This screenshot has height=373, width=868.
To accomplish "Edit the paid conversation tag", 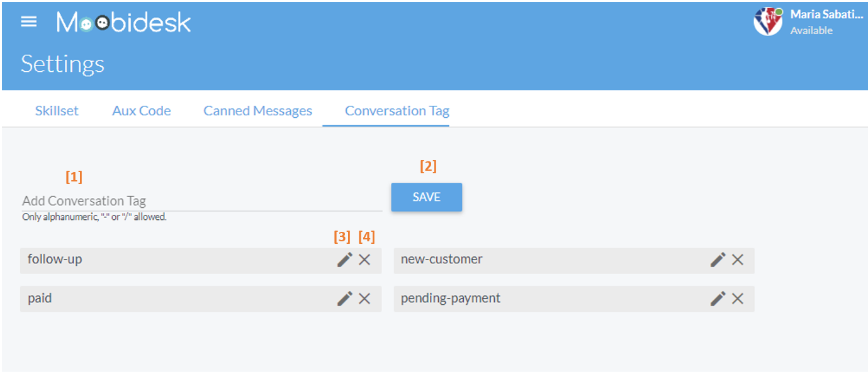I will point(345,298).
